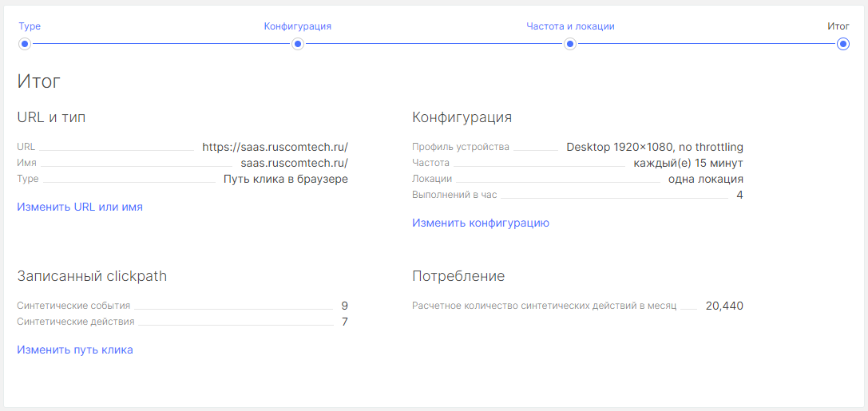The height and width of the screenshot is (411, 868).
Task: Select the Итог step label
Action: [x=838, y=26]
